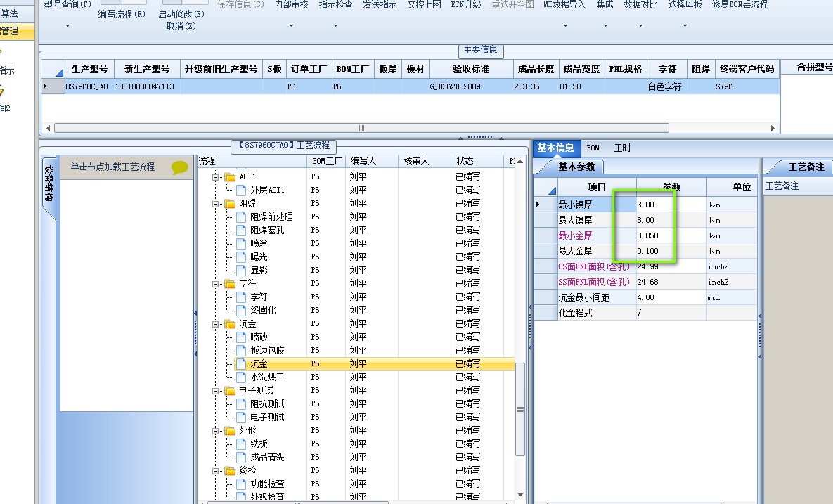833x504 pixels.
Task: Click process tree scrollbar down arrow
Action: pyautogui.click(x=520, y=494)
